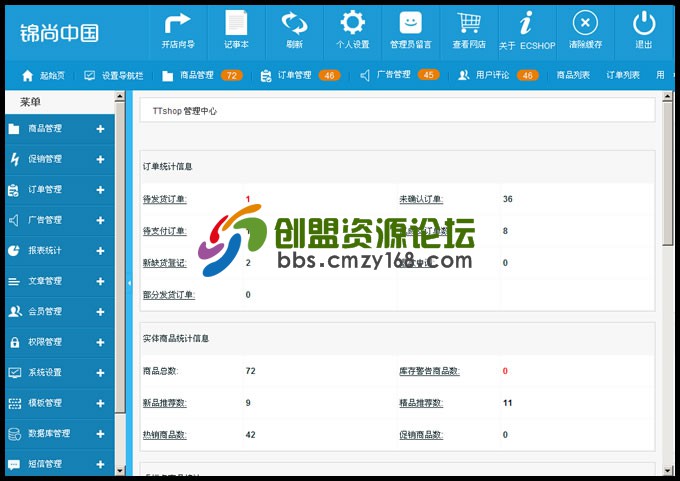Click folder icon beside 商品管理 in nav bar
The image size is (680, 481).
pos(167,76)
